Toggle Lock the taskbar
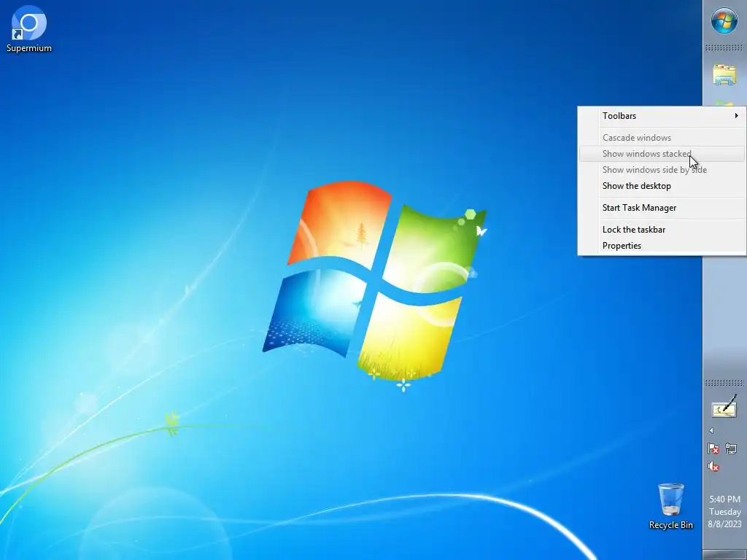 click(x=662, y=230)
